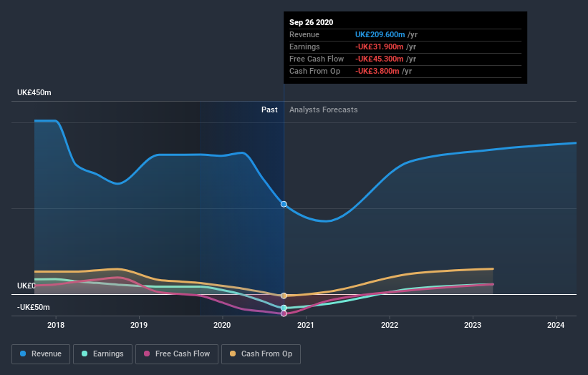Select the 2018 x-axis label
This screenshot has width=588, height=375.
56,325
